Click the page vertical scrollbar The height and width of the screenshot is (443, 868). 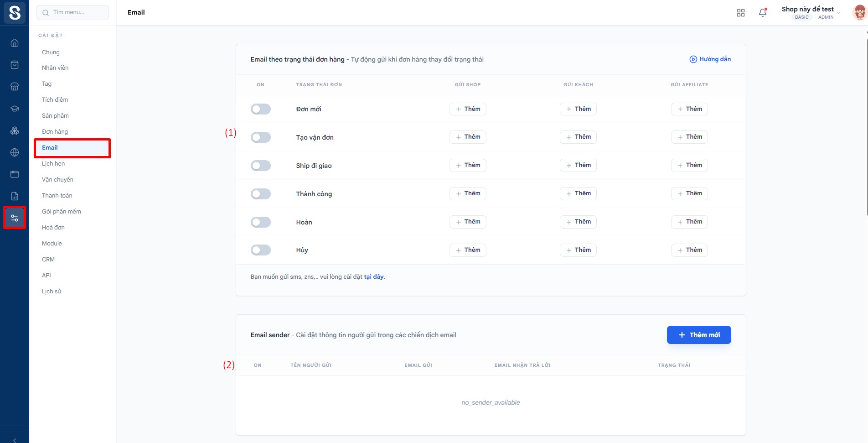(x=866, y=123)
